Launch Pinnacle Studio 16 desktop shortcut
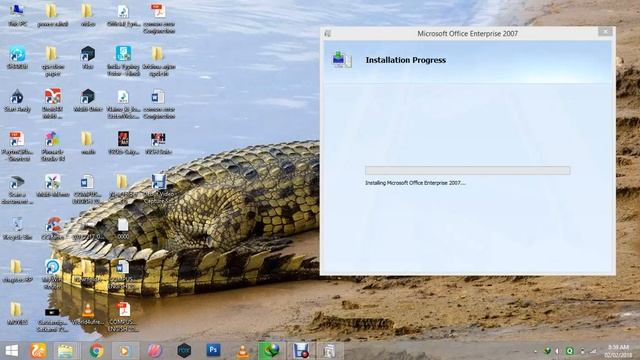This screenshot has width=640, height=360. click(53, 146)
